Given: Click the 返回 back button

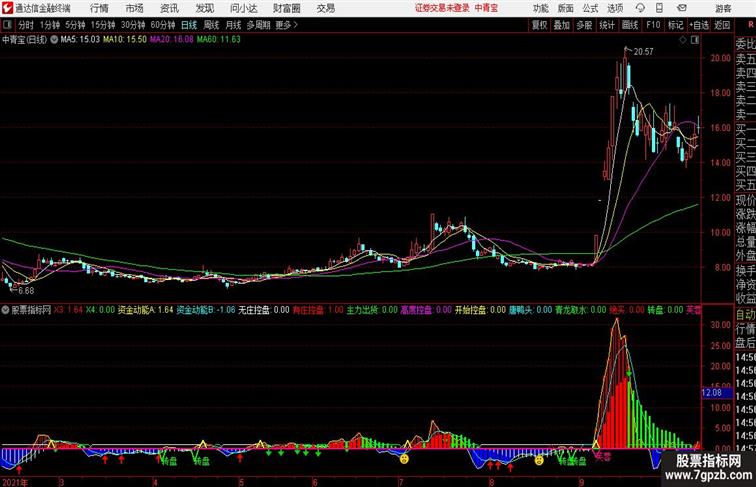Looking at the screenshot, I should [x=722, y=25].
